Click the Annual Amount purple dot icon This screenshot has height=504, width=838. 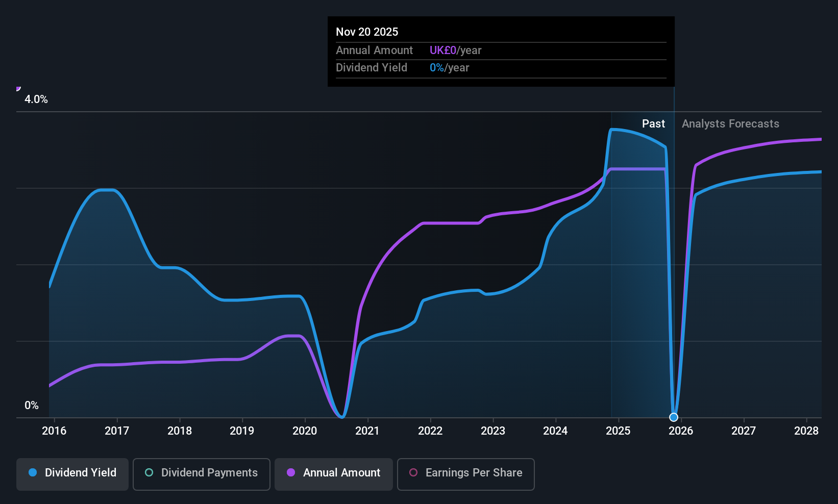tap(291, 473)
